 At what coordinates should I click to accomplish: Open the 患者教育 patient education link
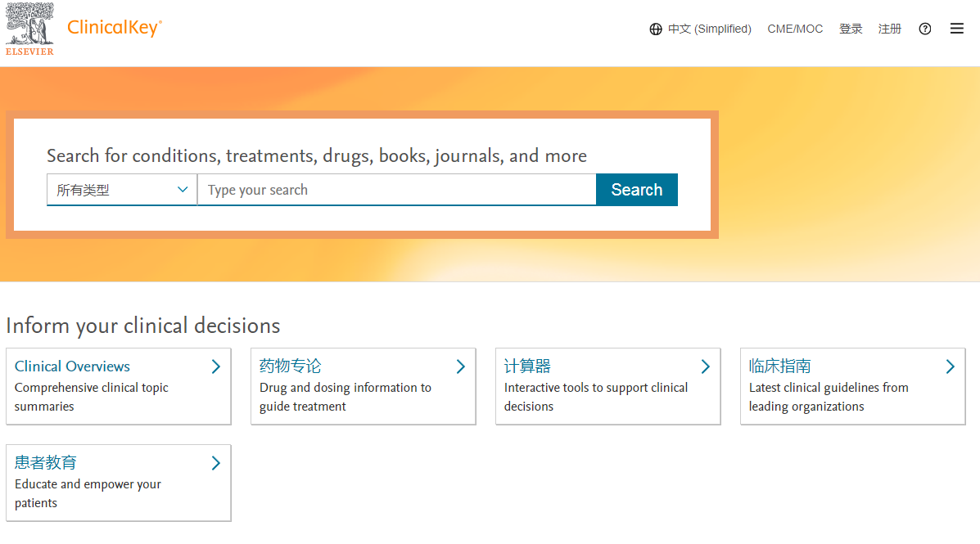pyautogui.click(x=46, y=463)
